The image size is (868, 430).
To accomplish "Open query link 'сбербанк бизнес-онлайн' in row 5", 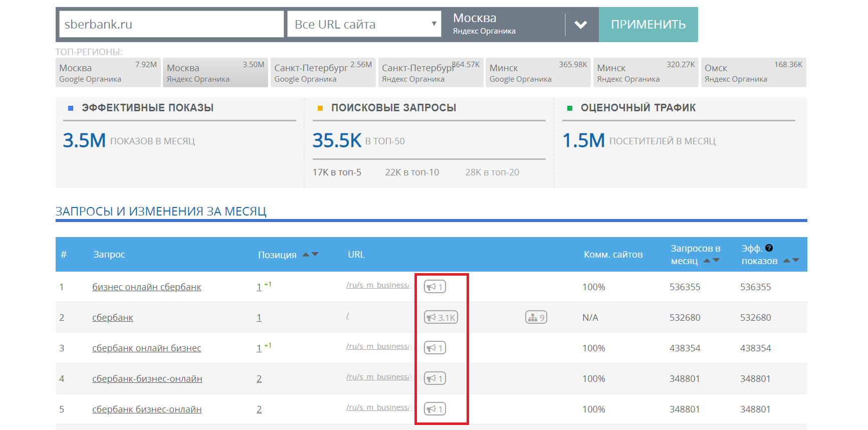I will click(x=147, y=409).
